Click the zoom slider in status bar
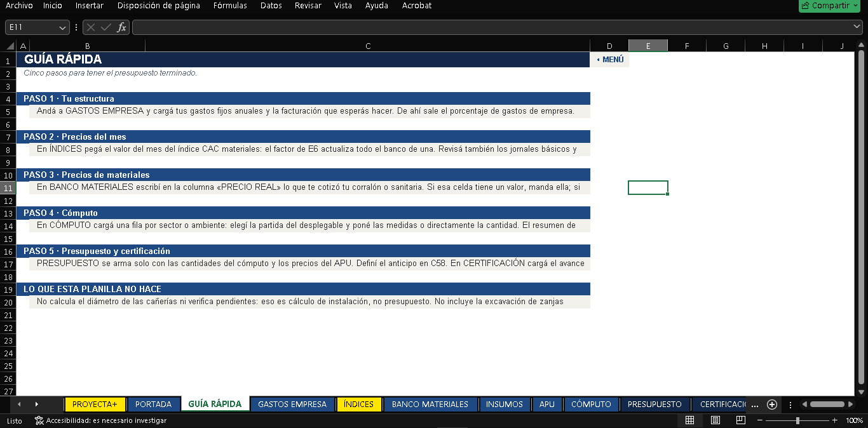868x428 pixels. [797, 420]
